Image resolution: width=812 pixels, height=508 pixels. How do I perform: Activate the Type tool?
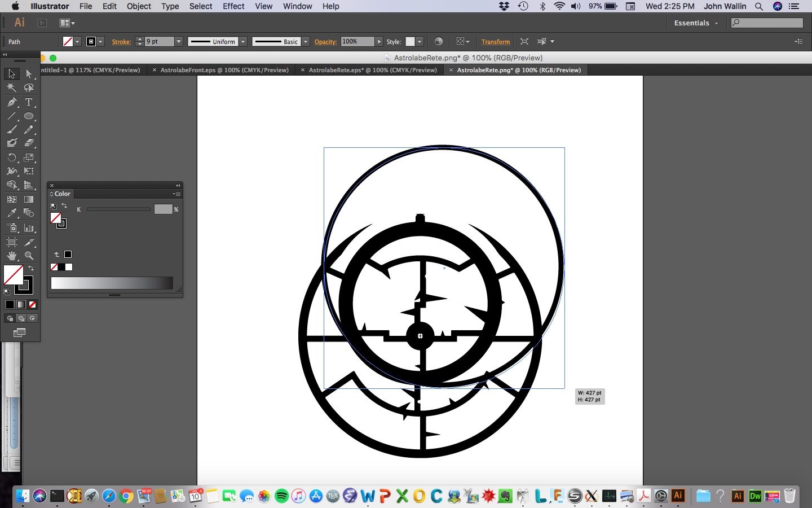[29, 102]
